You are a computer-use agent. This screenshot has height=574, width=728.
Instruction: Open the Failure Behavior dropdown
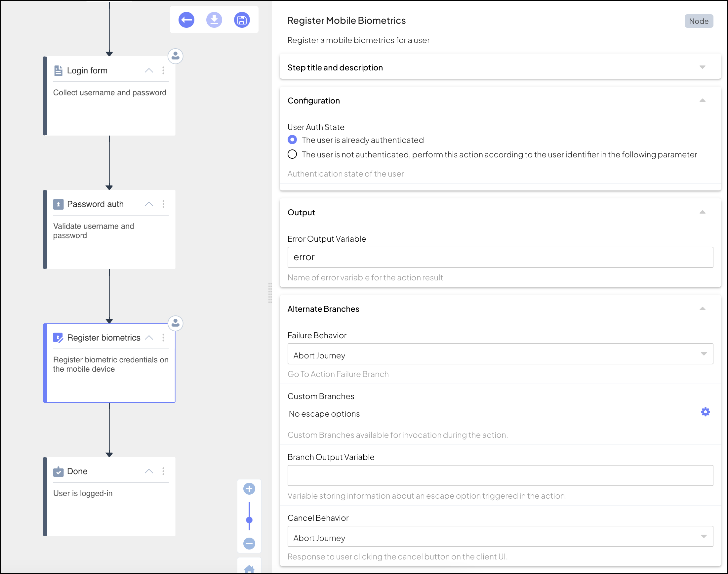pos(500,354)
